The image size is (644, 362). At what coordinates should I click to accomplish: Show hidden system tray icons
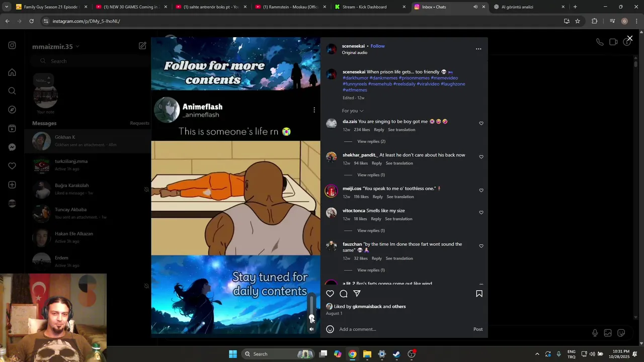pyautogui.click(x=537, y=354)
